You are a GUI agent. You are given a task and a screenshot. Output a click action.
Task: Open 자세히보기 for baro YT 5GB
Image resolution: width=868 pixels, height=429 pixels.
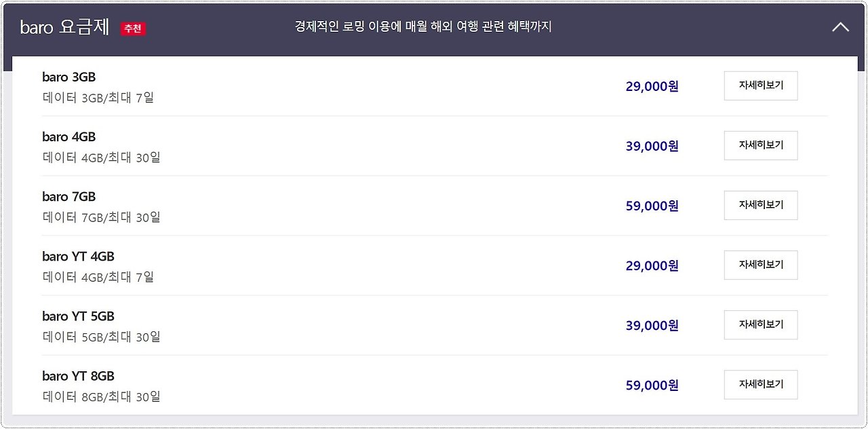pos(761,324)
